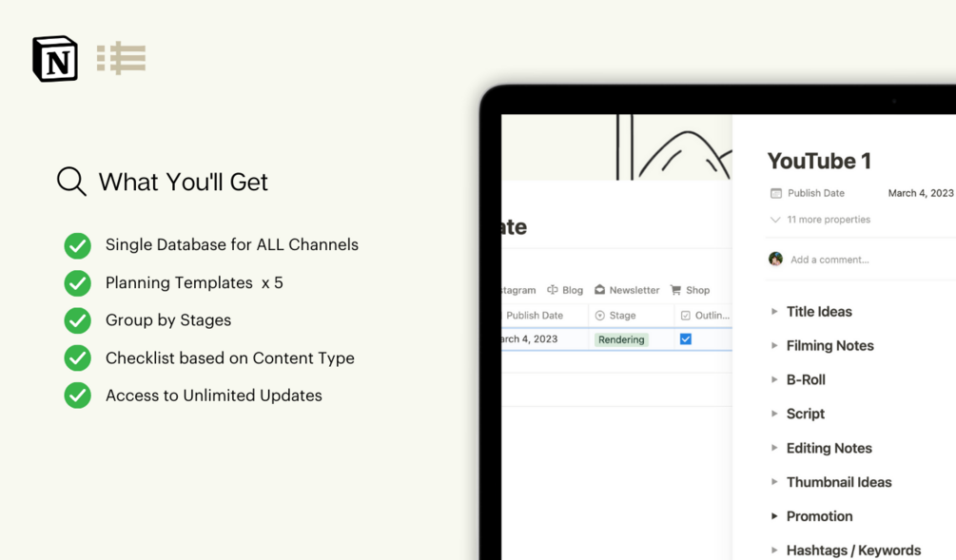The height and width of the screenshot is (560, 956).
Task: Click the table cell with date March 4, 2023
Action: pos(544,338)
